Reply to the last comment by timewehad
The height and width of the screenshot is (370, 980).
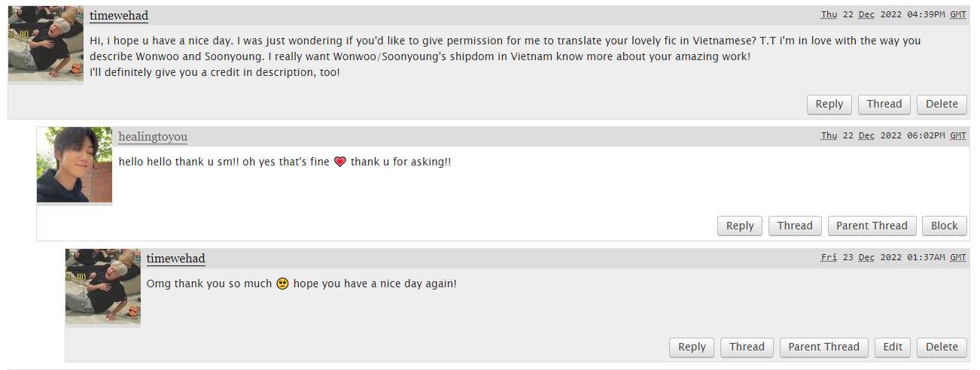(692, 347)
